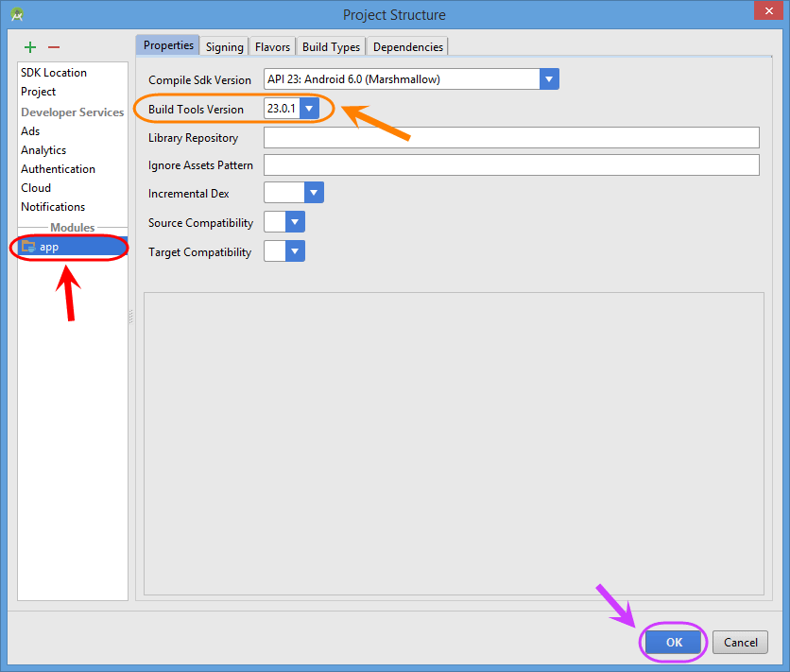790x672 pixels.
Task: Focus the Ignore Assets Pattern field
Action: click(x=511, y=165)
